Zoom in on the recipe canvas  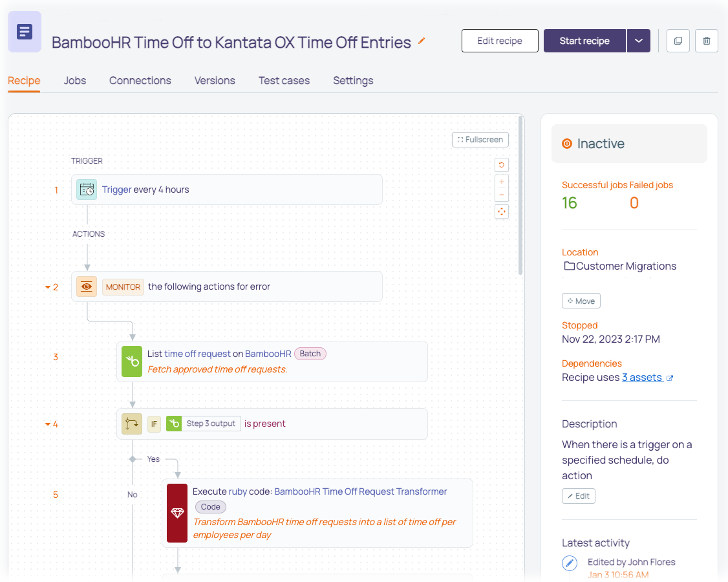[502, 182]
